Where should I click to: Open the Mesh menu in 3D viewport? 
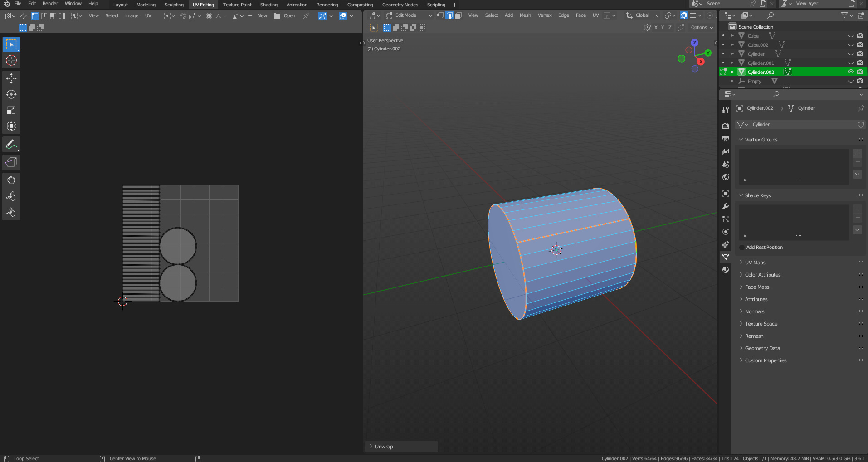coord(525,15)
